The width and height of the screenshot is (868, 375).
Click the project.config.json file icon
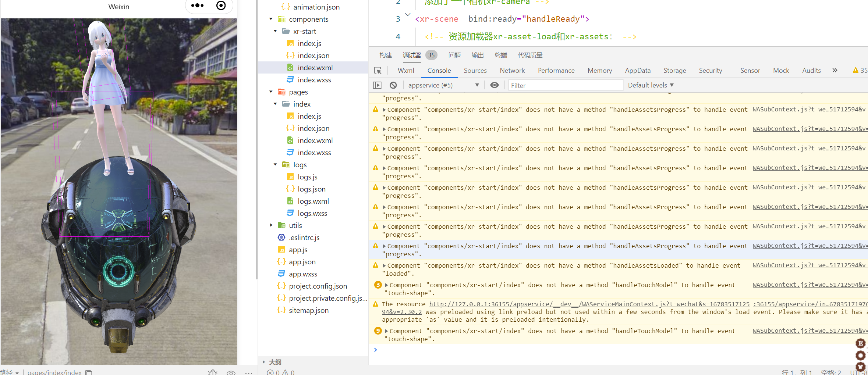(x=281, y=286)
